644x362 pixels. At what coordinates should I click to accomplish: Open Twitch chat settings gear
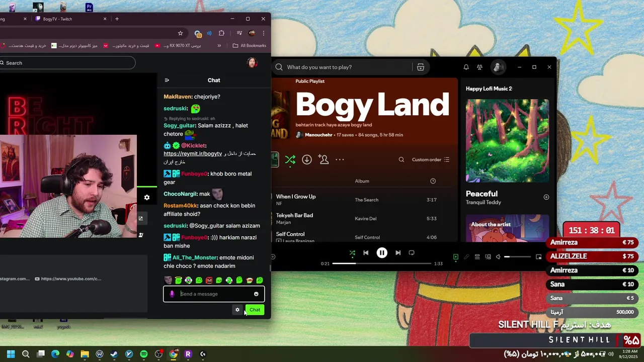coord(237,310)
